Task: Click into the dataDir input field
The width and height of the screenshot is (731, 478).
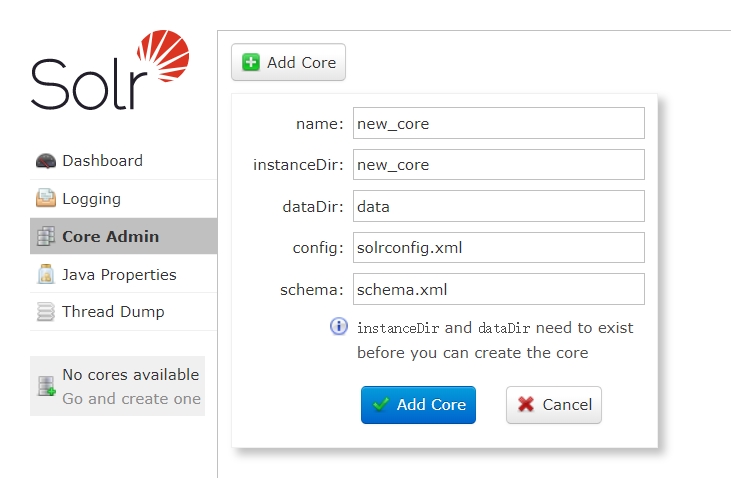Action: 499,206
